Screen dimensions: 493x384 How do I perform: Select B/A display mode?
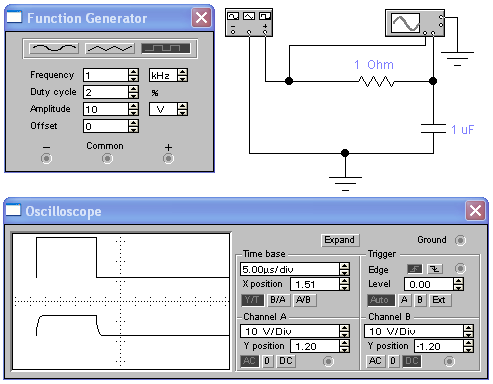278,300
